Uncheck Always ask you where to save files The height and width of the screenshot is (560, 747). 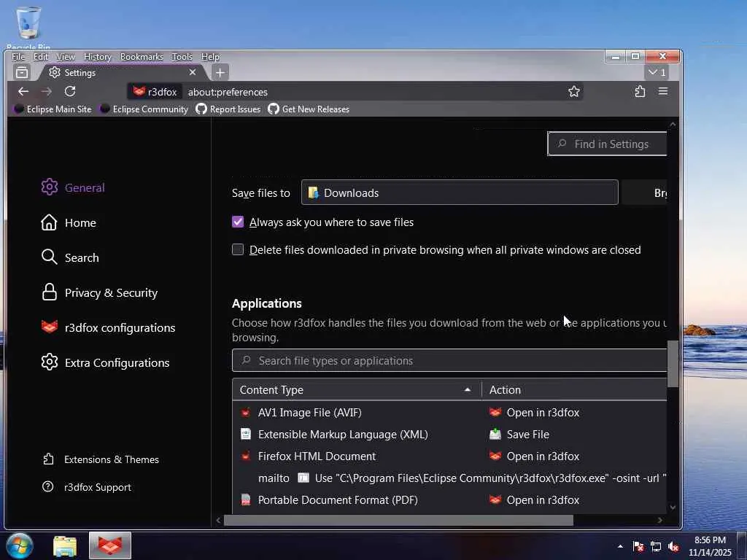(x=238, y=222)
